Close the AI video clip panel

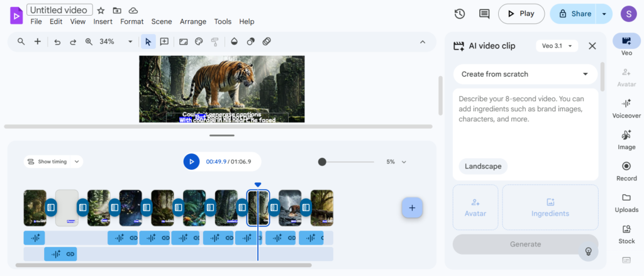click(592, 46)
